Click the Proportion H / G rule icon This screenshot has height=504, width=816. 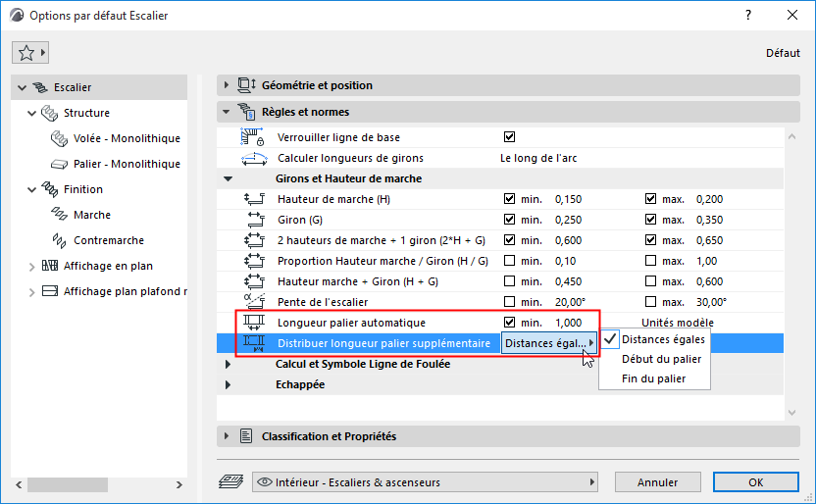(254, 261)
